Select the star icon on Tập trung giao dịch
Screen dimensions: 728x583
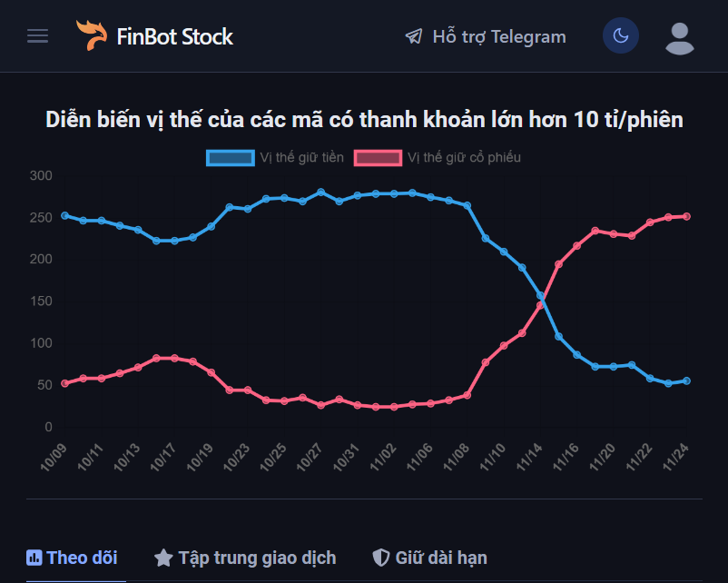point(165,558)
